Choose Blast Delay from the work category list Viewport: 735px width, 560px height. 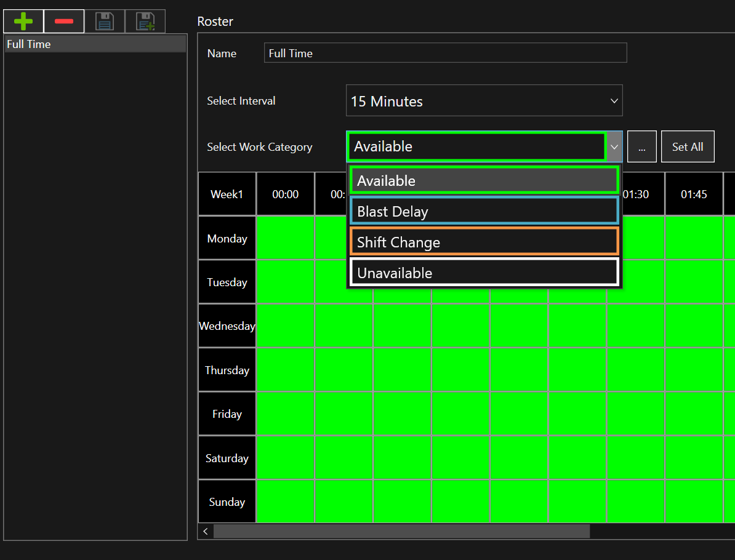tap(484, 212)
